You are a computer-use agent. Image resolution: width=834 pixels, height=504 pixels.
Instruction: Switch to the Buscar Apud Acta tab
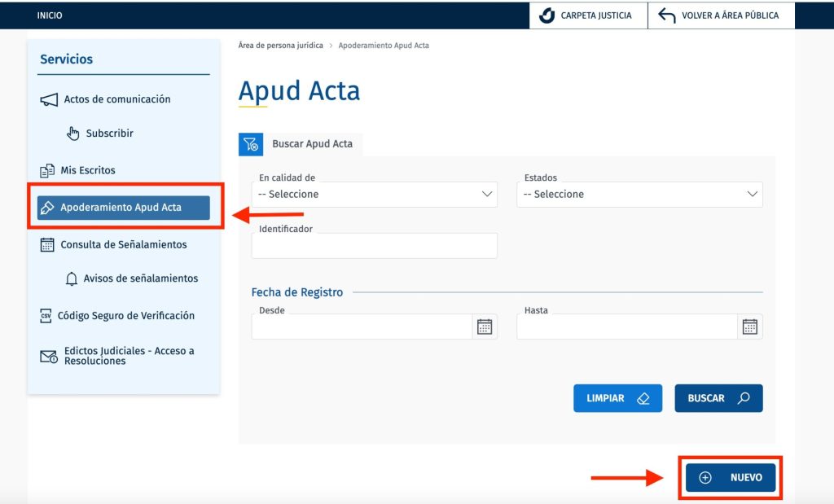click(314, 144)
